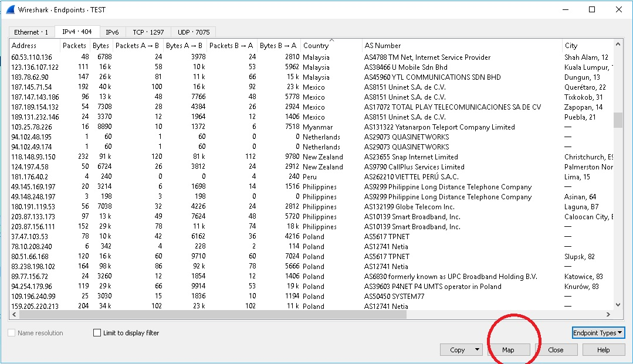Viewport: 633px width, 364px height.
Task: Sort by the Country column header
Action: tap(316, 46)
